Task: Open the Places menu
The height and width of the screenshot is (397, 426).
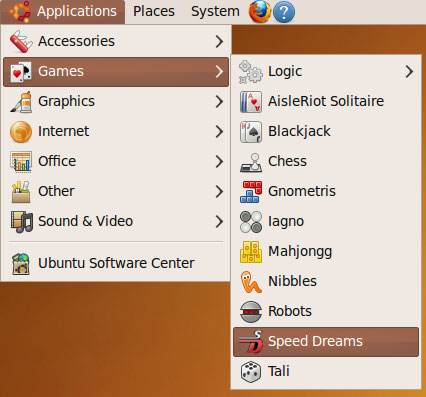Action: [x=154, y=12]
